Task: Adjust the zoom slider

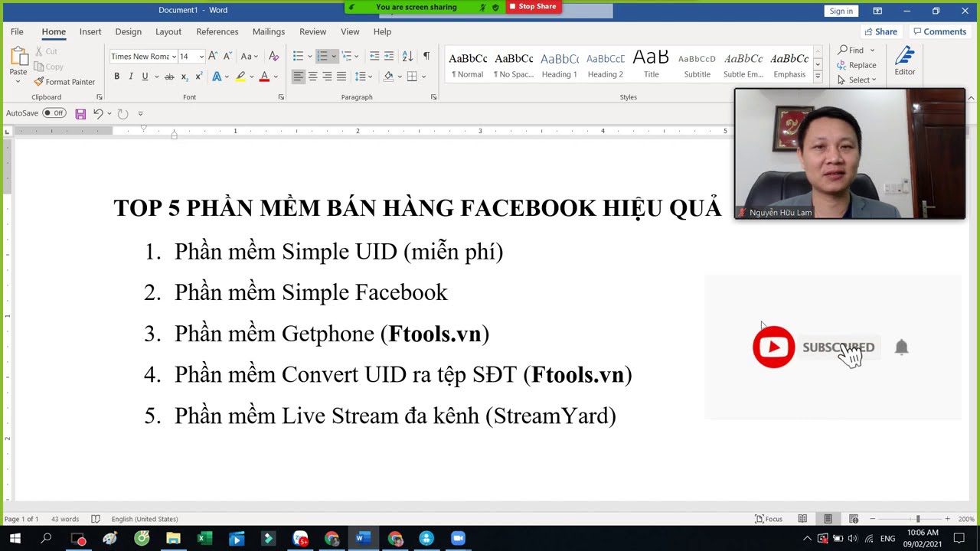Action: tap(917, 519)
